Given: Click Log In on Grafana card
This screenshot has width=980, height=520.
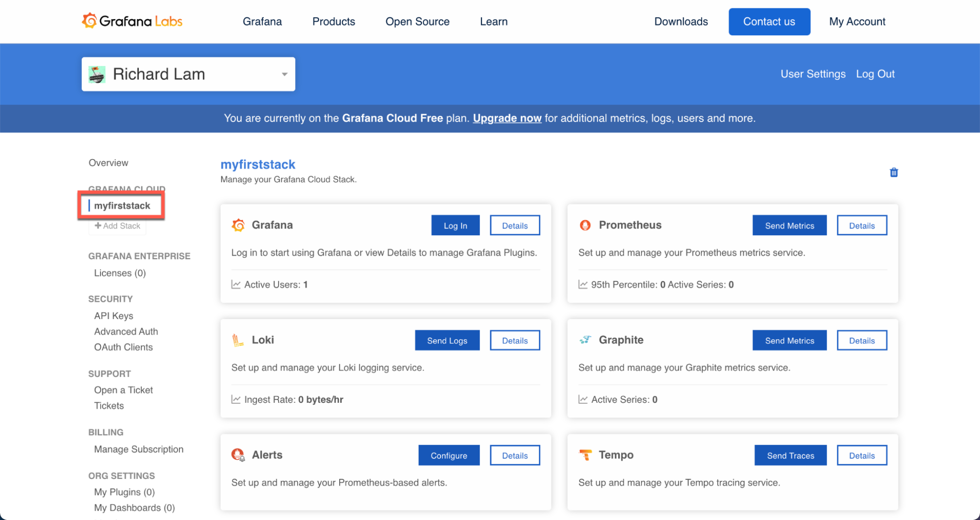Looking at the screenshot, I should (455, 225).
